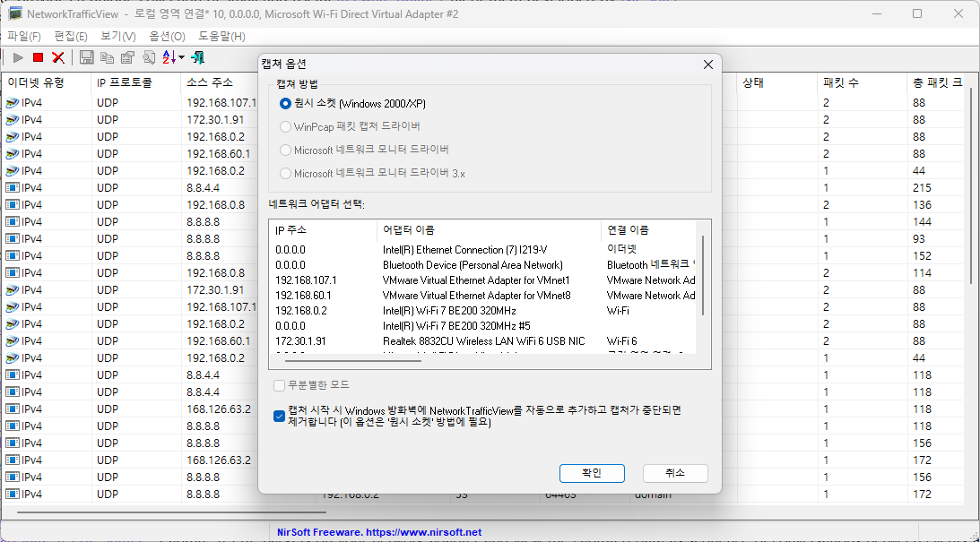Click the copy selected items icon
980x542 pixels.
tap(108, 57)
